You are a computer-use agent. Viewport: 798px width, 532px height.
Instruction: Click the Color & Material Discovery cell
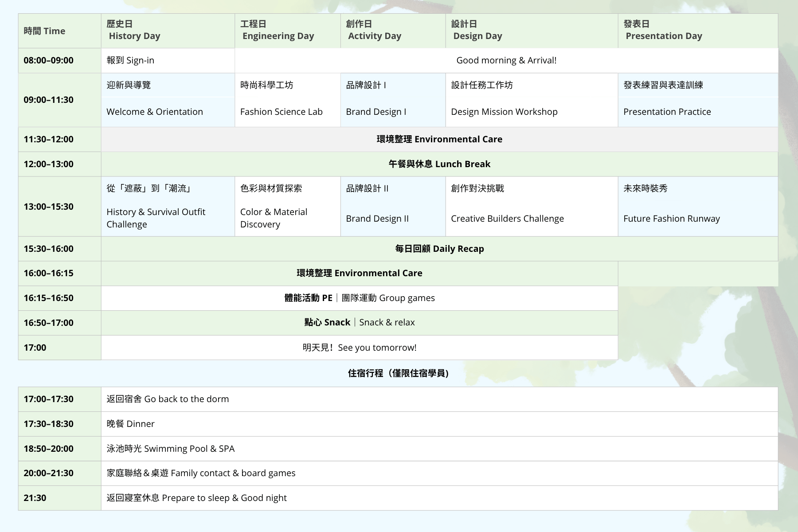287,207
